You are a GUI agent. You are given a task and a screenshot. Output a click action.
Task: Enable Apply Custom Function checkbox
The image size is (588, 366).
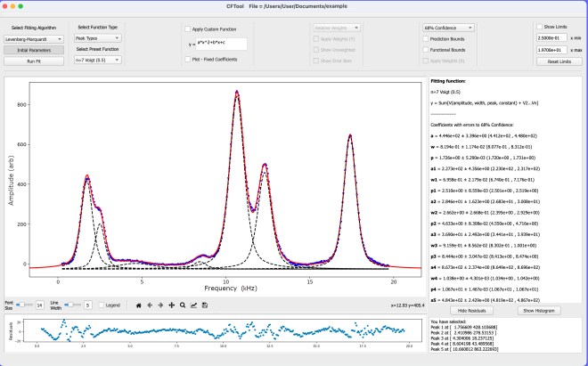(x=190, y=28)
